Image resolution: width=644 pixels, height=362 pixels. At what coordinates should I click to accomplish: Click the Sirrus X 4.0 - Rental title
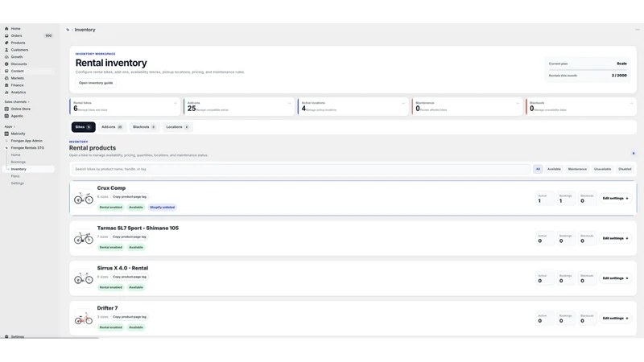[x=122, y=268]
